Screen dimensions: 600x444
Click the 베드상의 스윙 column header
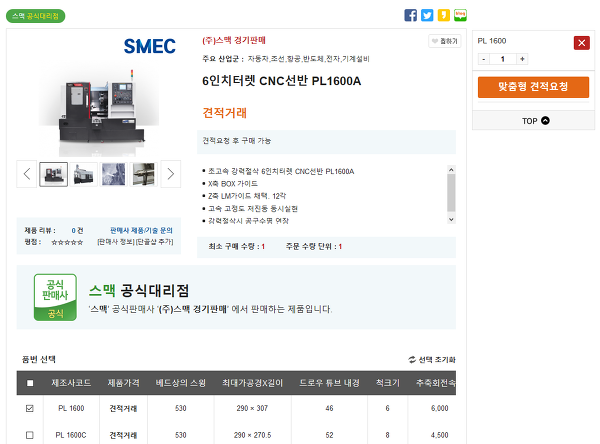click(x=181, y=383)
